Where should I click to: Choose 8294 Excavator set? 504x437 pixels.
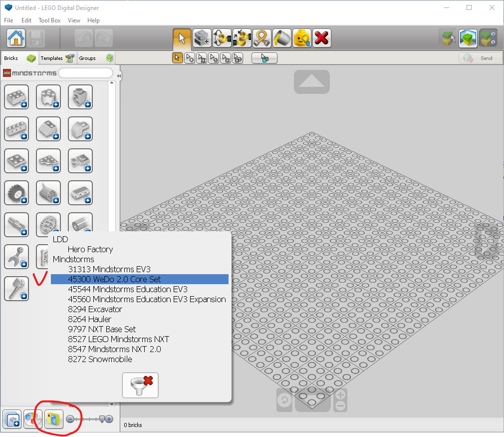coord(95,309)
